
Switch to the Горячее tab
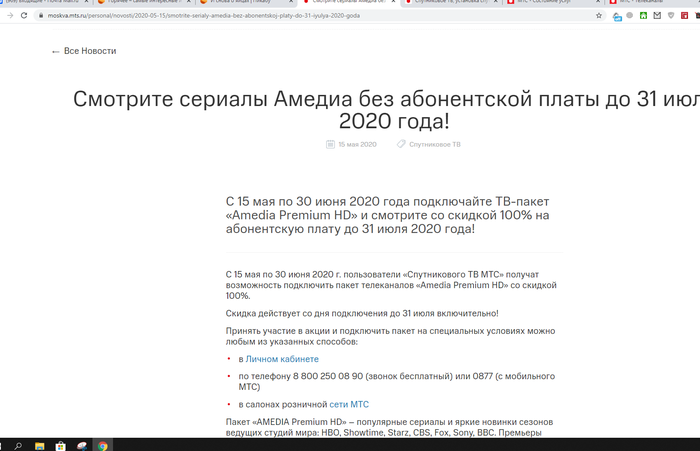[144, 2]
